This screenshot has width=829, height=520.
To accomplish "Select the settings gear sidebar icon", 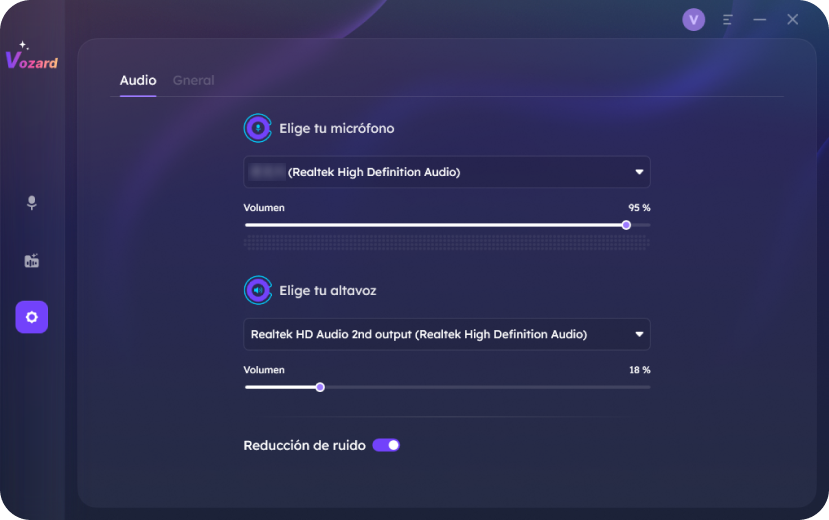I will pos(32,317).
